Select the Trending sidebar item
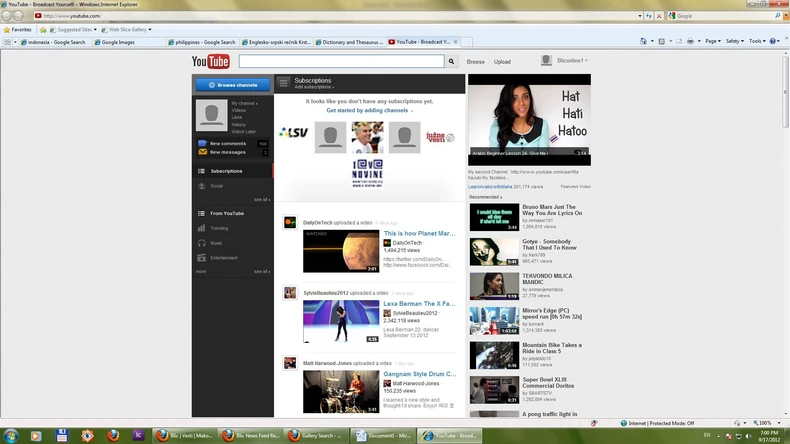 (219, 228)
